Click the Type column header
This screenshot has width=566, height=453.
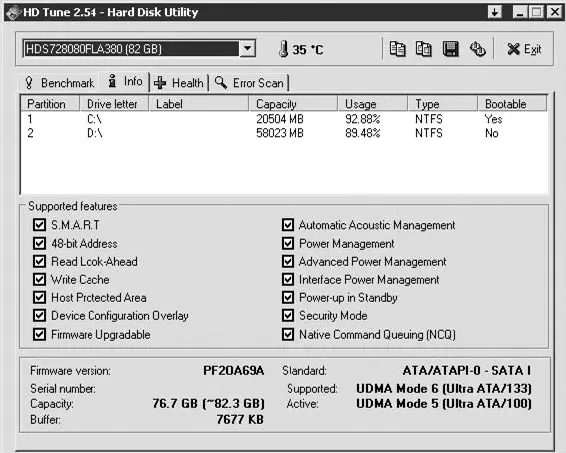pyautogui.click(x=443, y=104)
